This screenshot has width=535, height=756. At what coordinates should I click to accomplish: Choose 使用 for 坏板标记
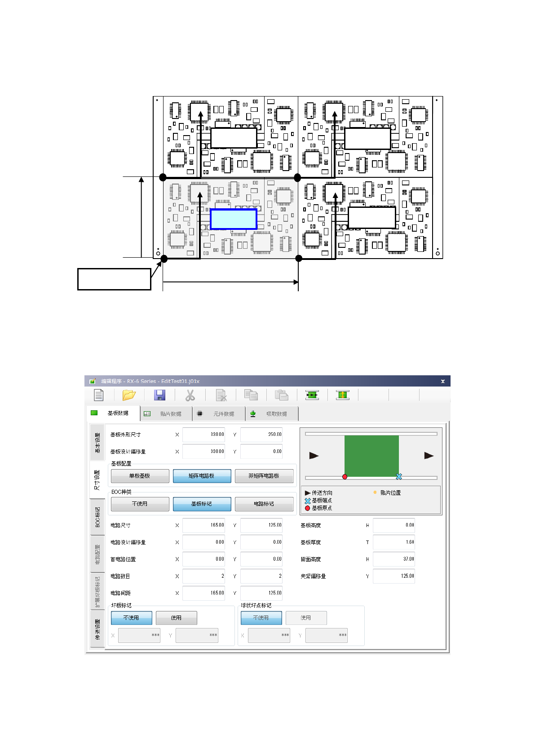[x=177, y=618]
